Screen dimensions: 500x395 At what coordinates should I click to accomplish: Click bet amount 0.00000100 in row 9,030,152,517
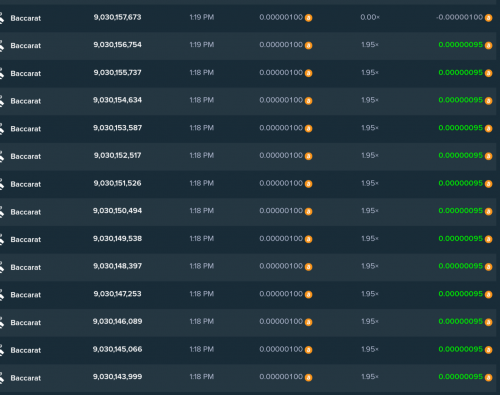(x=281, y=156)
